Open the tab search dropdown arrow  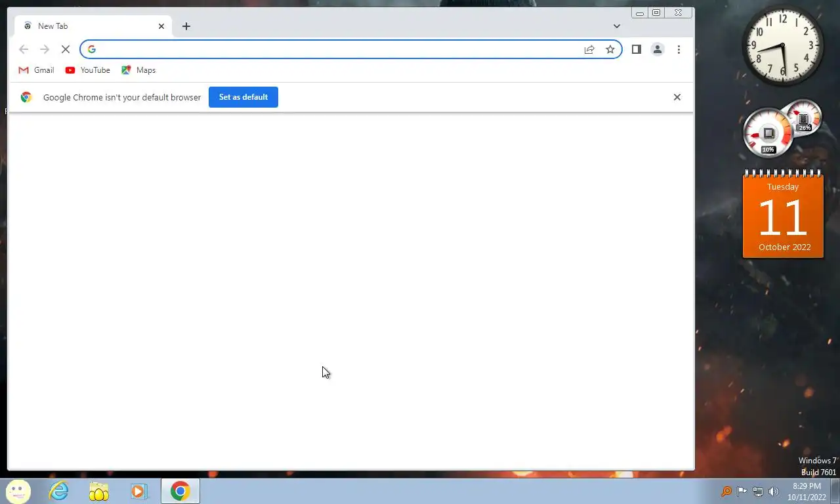point(617,26)
